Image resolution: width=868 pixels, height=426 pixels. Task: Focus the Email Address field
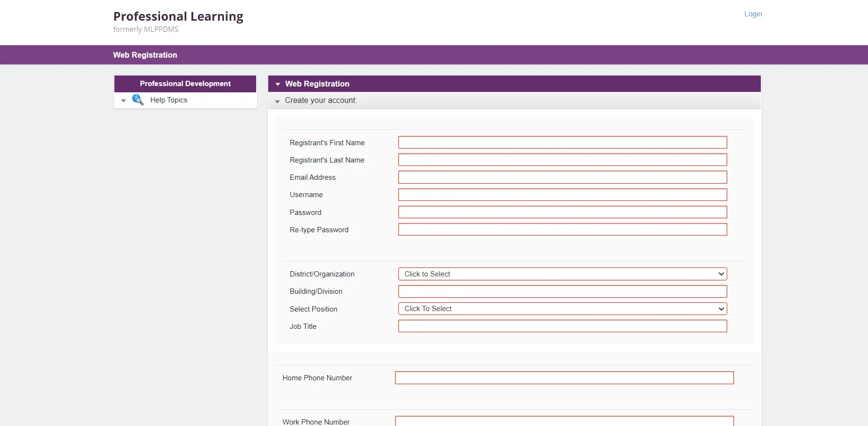[562, 177]
